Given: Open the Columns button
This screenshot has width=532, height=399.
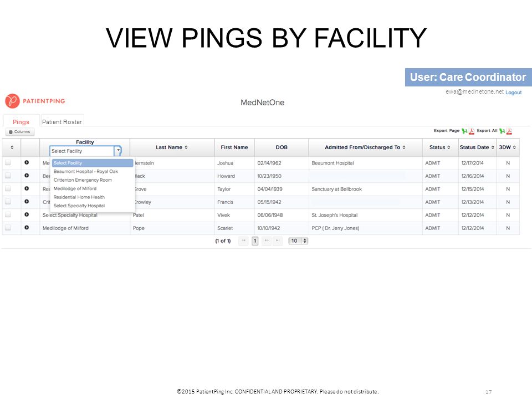Looking at the screenshot, I should click(20, 132).
